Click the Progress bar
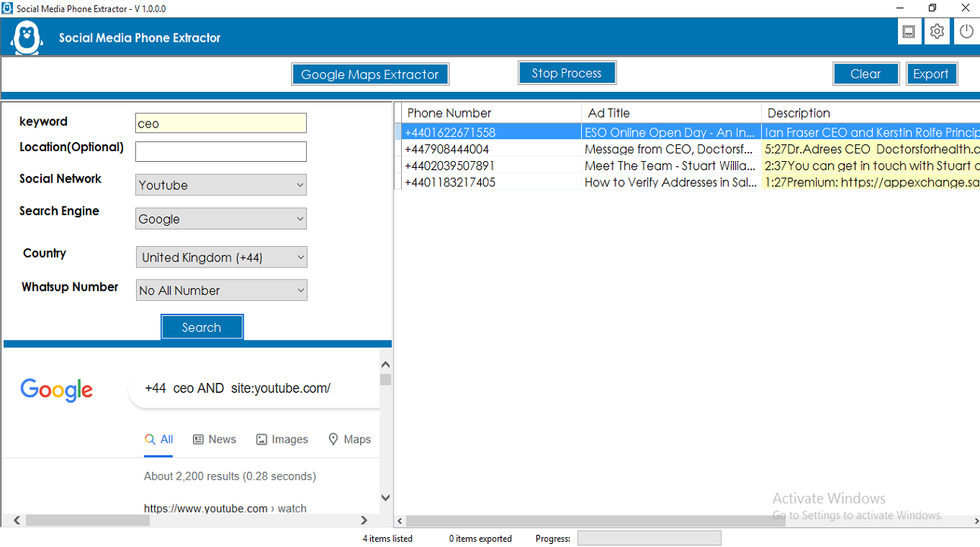This screenshot has height=547, width=980. tap(649, 538)
